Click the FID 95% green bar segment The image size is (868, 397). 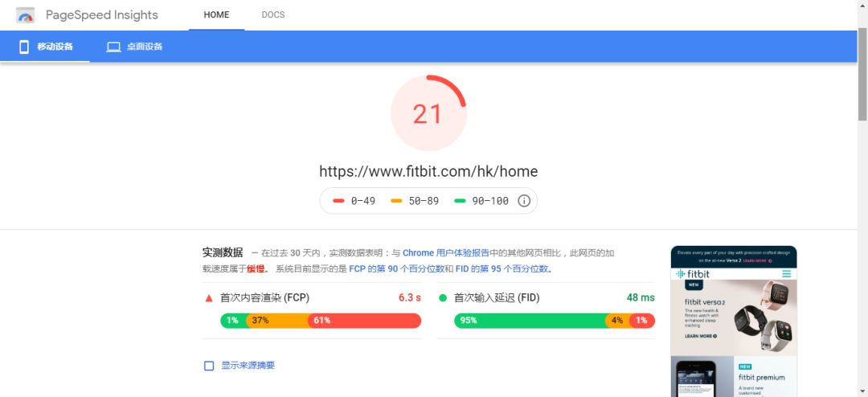(530, 321)
